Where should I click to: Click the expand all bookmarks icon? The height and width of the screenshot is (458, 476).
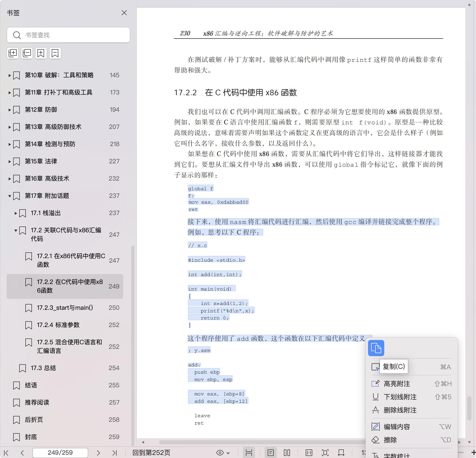tap(13, 53)
